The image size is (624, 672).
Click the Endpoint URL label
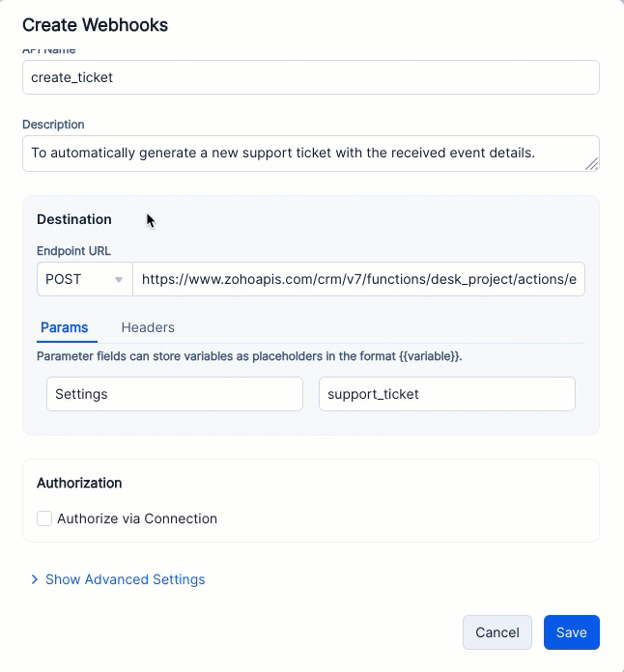coord(73,251)
